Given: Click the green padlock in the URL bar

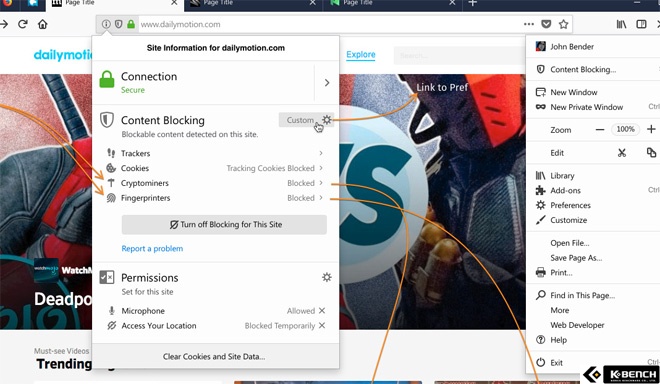Looking at the screenshot, I should 131,24.
